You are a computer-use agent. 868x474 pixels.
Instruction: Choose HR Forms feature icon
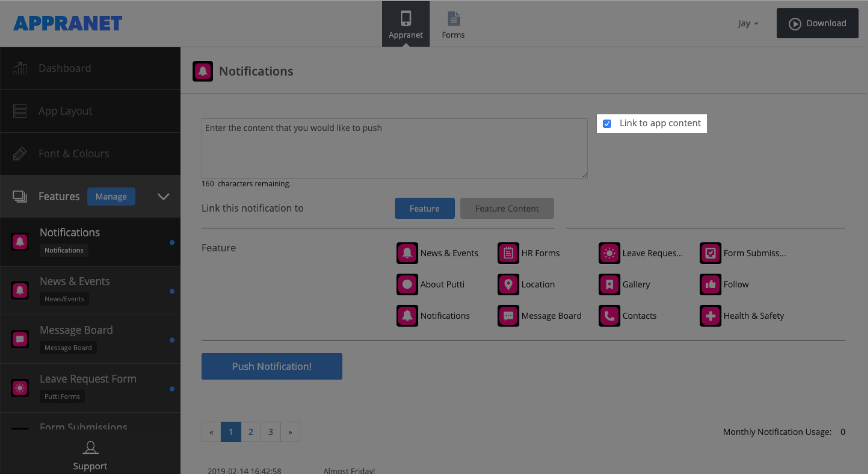pos(508,253)
